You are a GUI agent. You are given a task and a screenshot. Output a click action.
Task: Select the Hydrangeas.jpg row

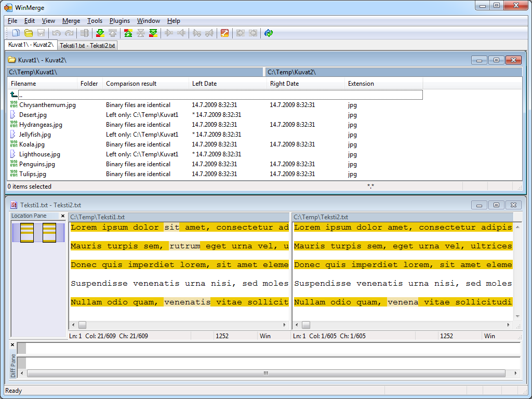pyautogui.click(x=215, y=125)
